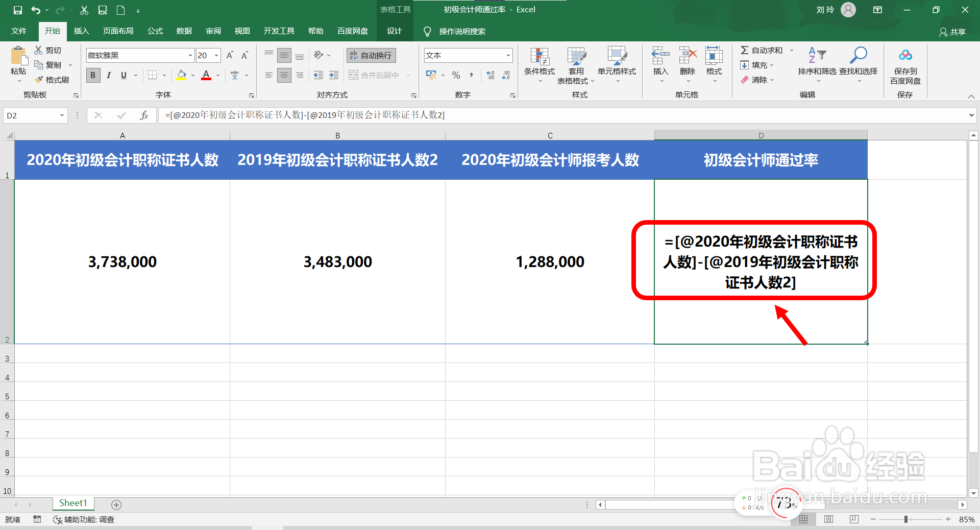Toggle Italic formatting
Screen dimensions: 980x530
109,75
